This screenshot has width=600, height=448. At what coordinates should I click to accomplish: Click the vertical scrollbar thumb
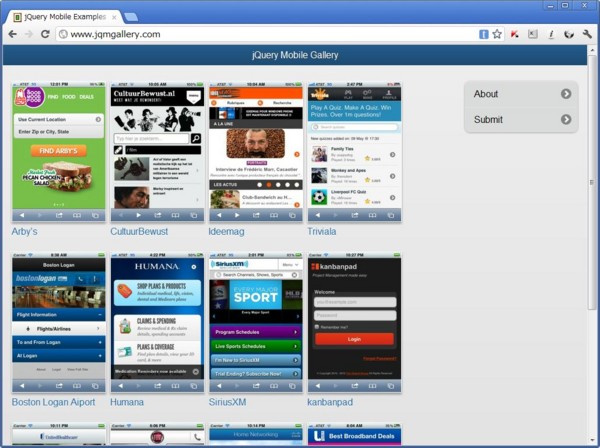pos(592,182)
